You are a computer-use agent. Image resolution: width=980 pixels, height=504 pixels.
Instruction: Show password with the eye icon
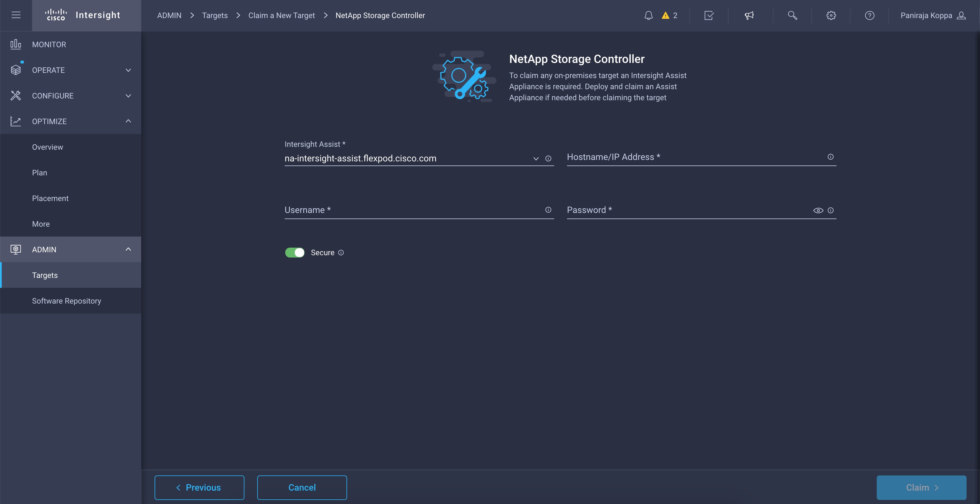818,211
